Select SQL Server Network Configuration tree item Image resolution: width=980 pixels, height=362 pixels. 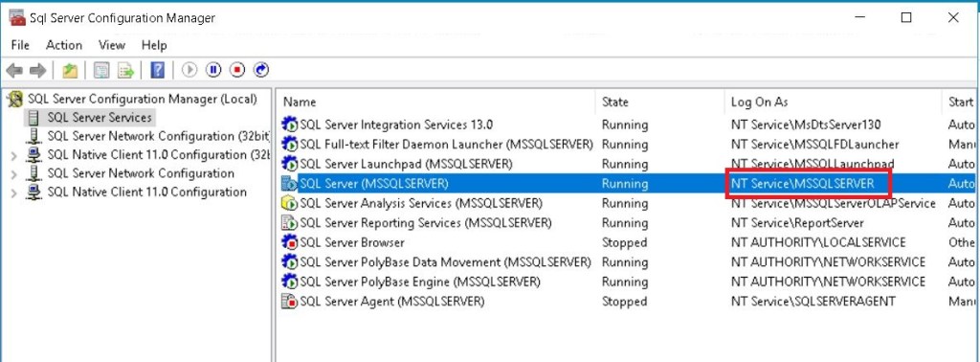coord(141,173)
